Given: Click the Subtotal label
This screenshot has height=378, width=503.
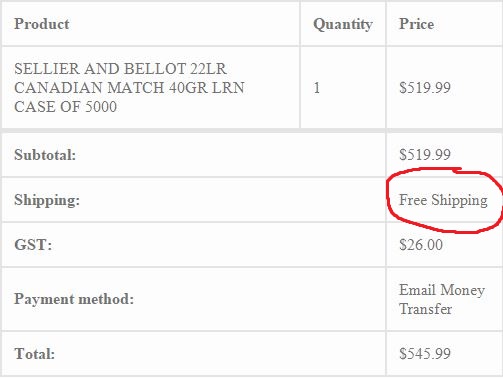Looking at the screenshot, I should 45,155.
